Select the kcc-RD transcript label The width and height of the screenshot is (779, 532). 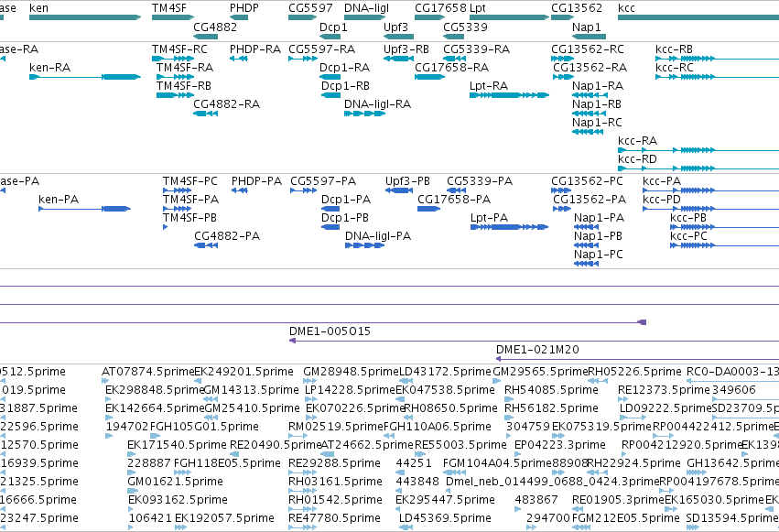point(637,159)
